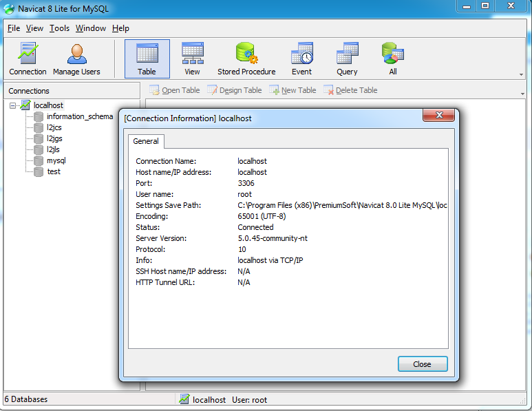
Task: Select the l2jcs database name
Action: 54,127
